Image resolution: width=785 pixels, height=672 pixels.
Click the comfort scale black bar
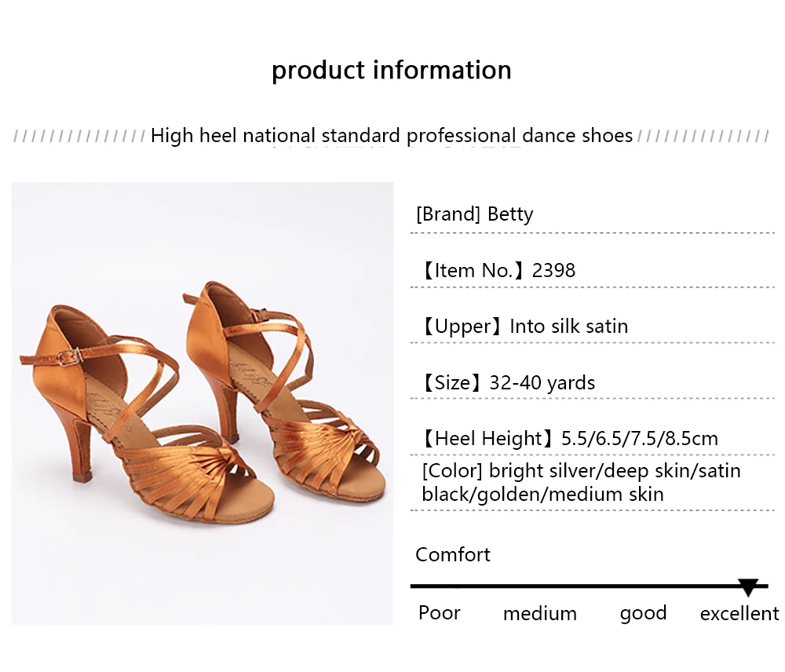coord(589,586)
